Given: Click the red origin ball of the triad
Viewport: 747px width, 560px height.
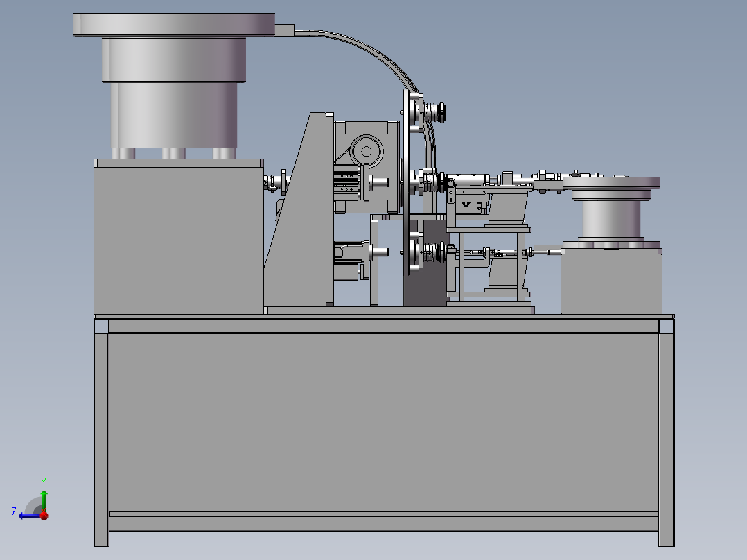Looking at the screenshot, I should 44,515.
